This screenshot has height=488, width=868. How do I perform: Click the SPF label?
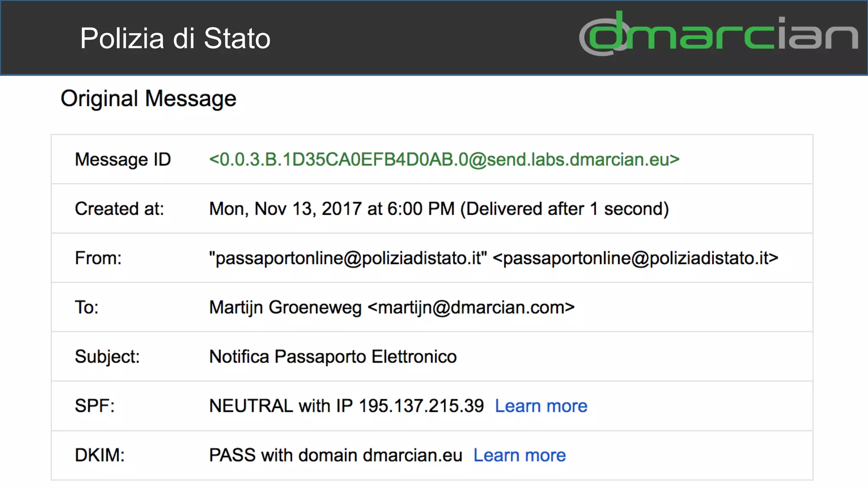(x=95, y=406)
